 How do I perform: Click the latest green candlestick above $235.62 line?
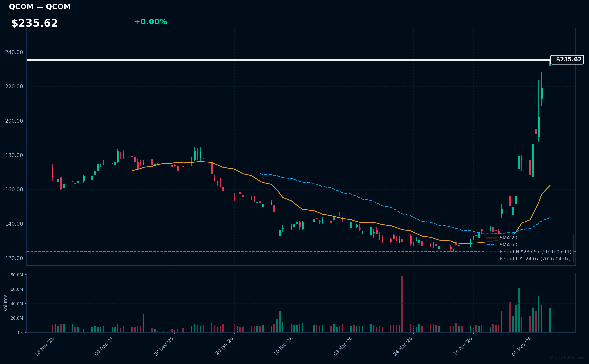550,53
